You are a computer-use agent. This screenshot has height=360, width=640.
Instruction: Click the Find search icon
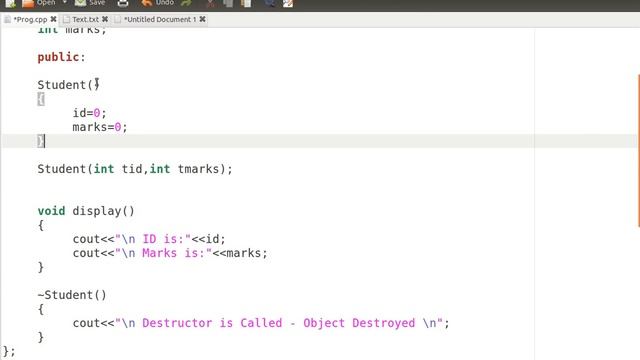pyautogui.click(x=269, y=3)
